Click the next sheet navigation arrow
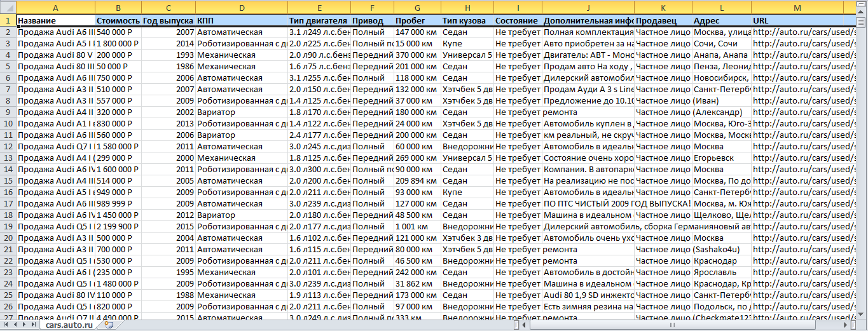 click(x=24, y=325)
